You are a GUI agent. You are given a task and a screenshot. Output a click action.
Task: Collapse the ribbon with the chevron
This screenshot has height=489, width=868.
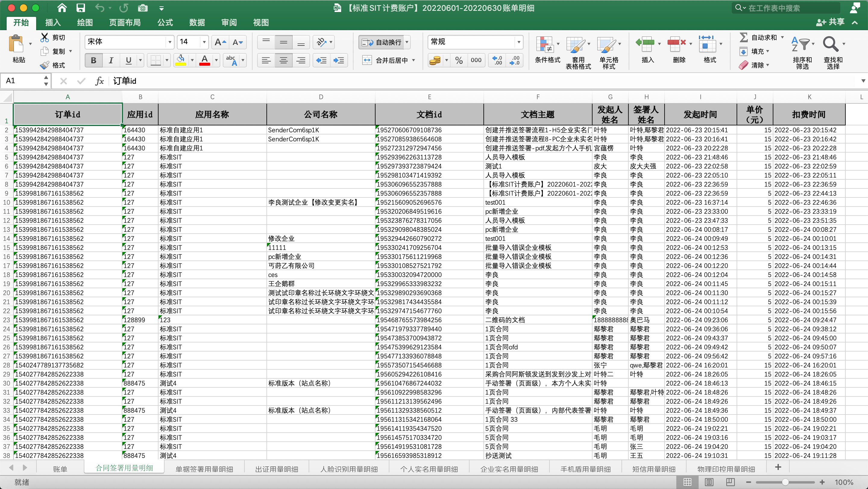(x=855, y=23)
